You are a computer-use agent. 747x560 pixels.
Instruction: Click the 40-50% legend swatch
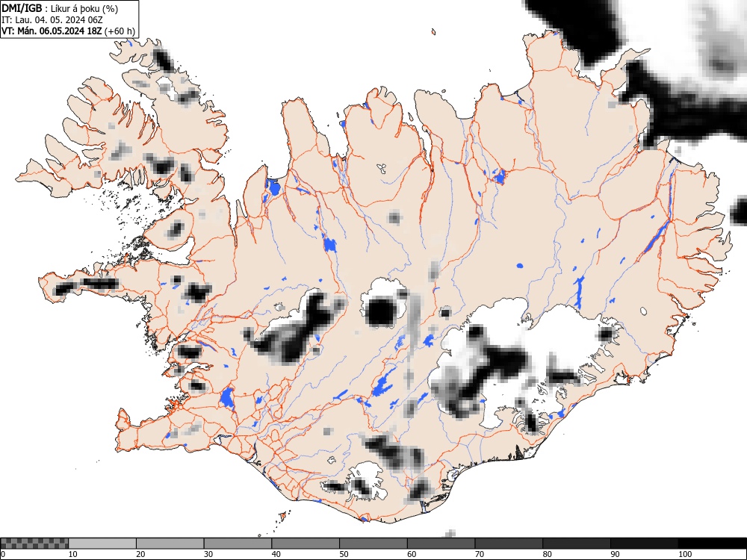[x=306, y=544]
